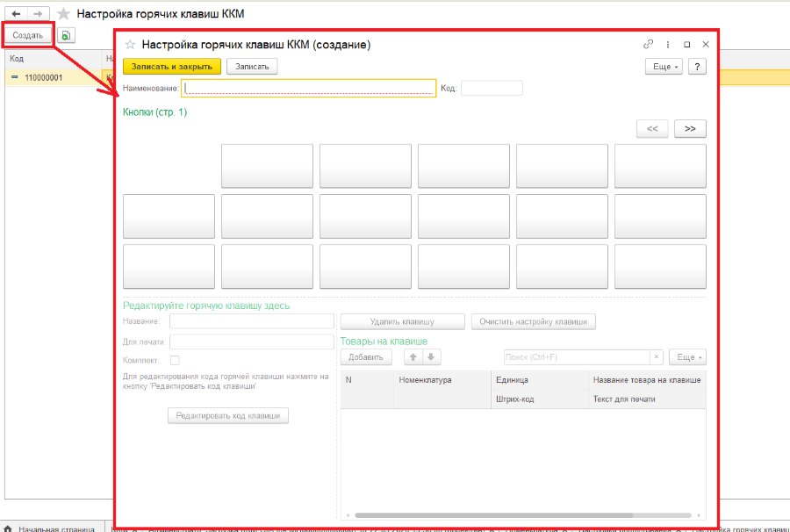Click the N column header

[x=367, y=380]
